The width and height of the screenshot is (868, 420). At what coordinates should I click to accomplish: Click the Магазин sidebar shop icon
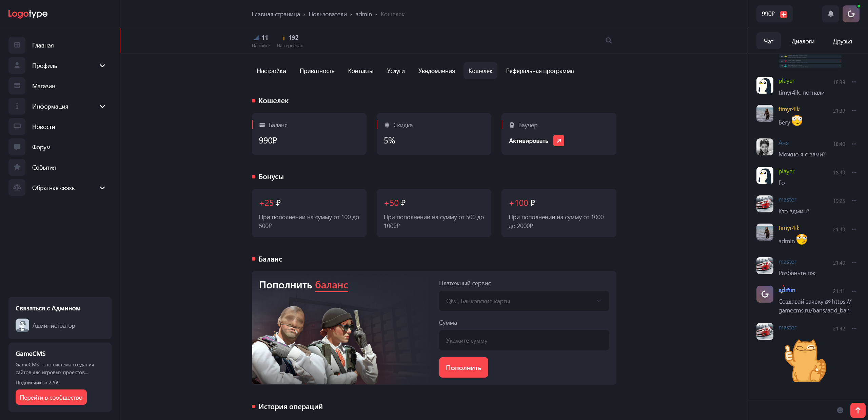[17, 86]
